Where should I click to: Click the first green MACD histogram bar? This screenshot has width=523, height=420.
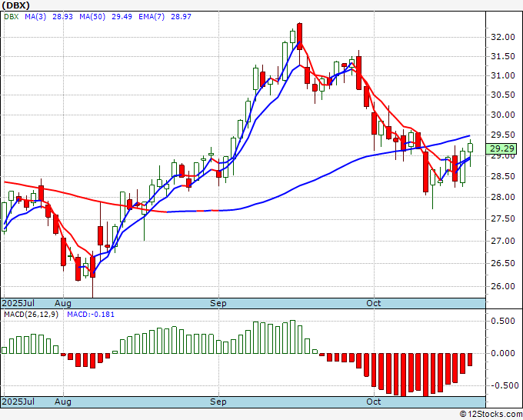click(x=4, y=350)
